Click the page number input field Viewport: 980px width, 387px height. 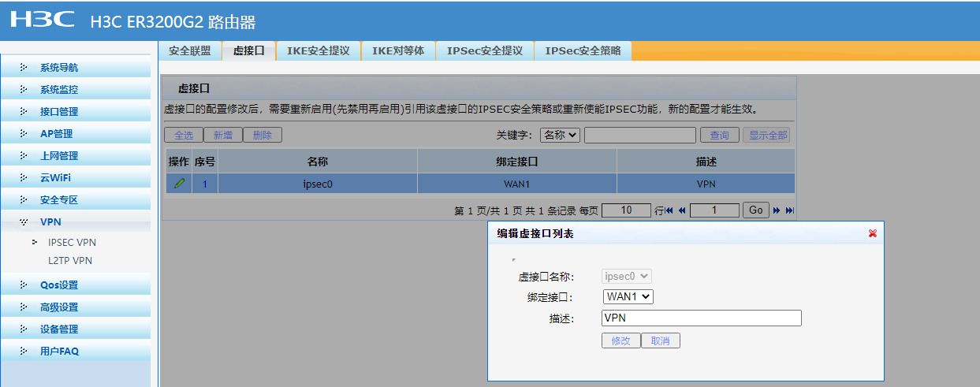(x=714, y=210)
